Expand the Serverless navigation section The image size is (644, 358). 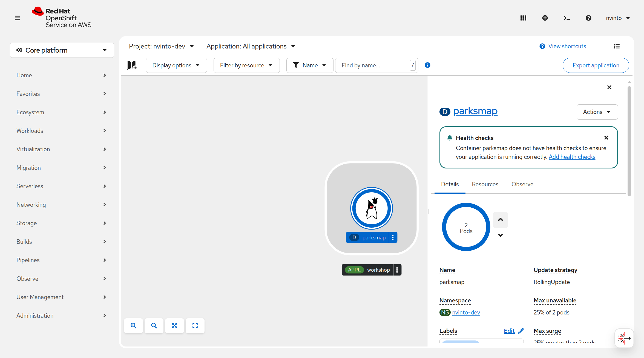62,186
